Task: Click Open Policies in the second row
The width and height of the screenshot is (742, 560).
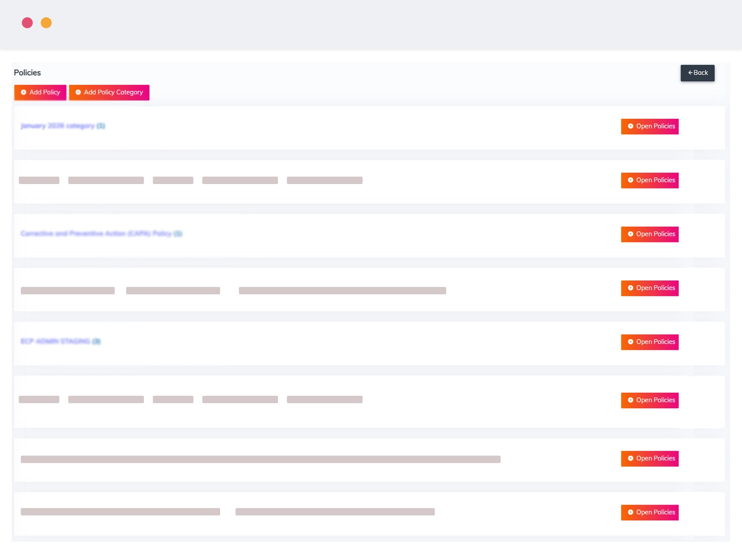Action: point(649,181)
